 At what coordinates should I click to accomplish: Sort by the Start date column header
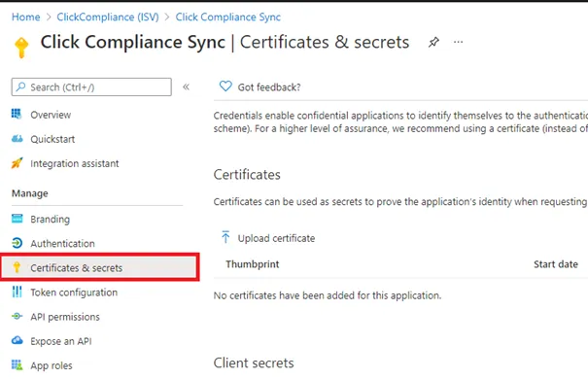coord(556,264)
